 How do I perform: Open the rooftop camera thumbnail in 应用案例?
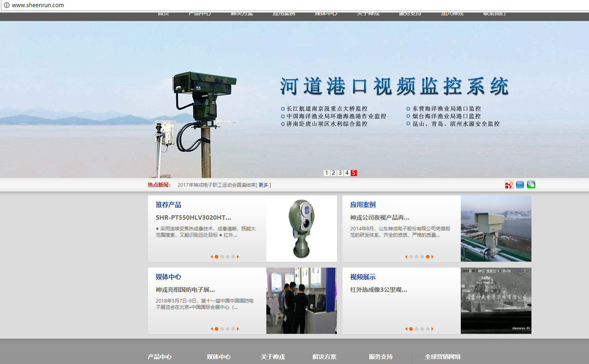pyautogui.click(x=496, y=229)
